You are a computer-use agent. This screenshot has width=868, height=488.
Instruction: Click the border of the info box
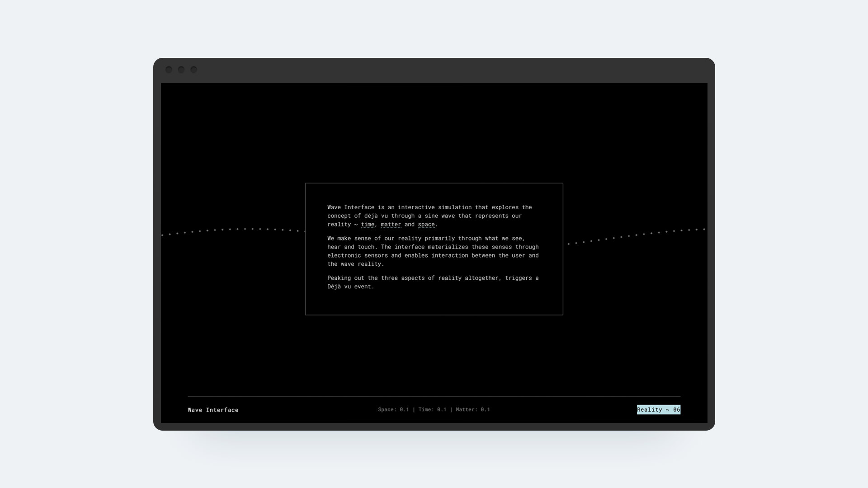pyautogui.click(x=434, y=183)
